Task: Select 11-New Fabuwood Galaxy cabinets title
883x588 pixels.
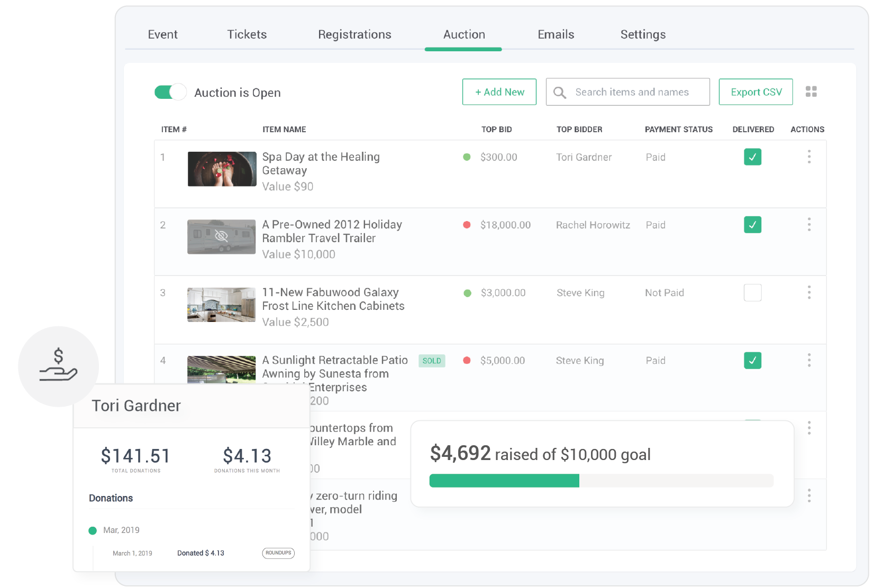Action: [333, 299]
